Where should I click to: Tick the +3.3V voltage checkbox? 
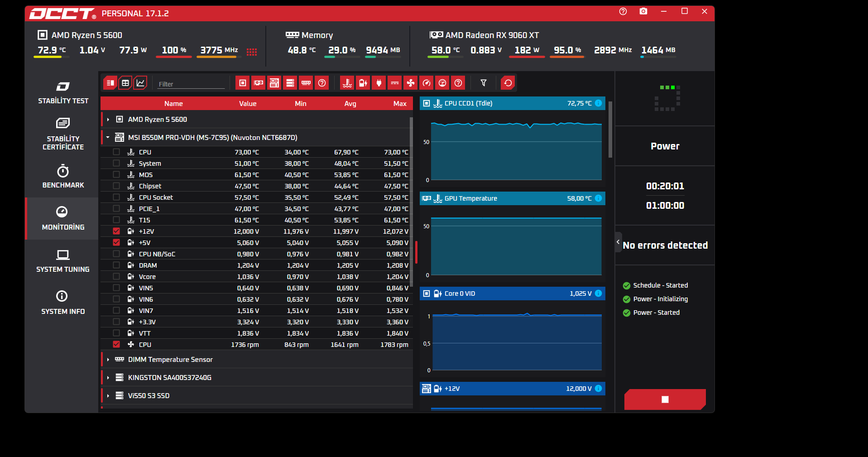116,322
